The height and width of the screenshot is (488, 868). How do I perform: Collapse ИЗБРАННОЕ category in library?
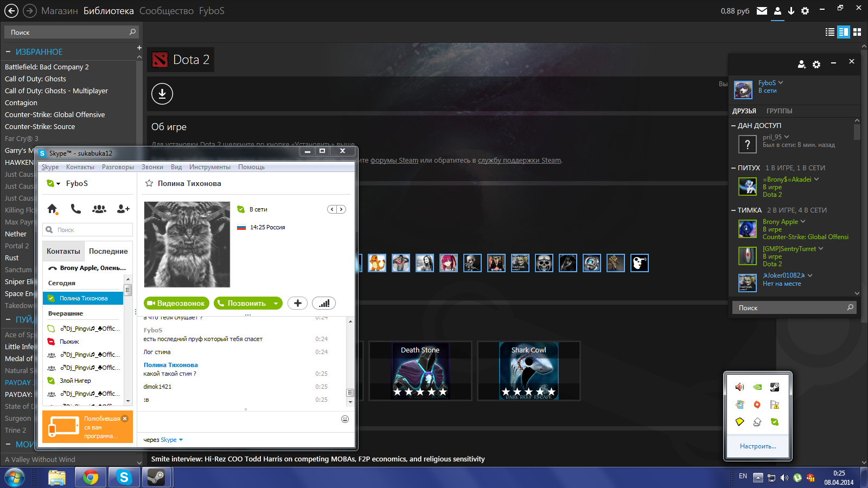coord(8,52)
